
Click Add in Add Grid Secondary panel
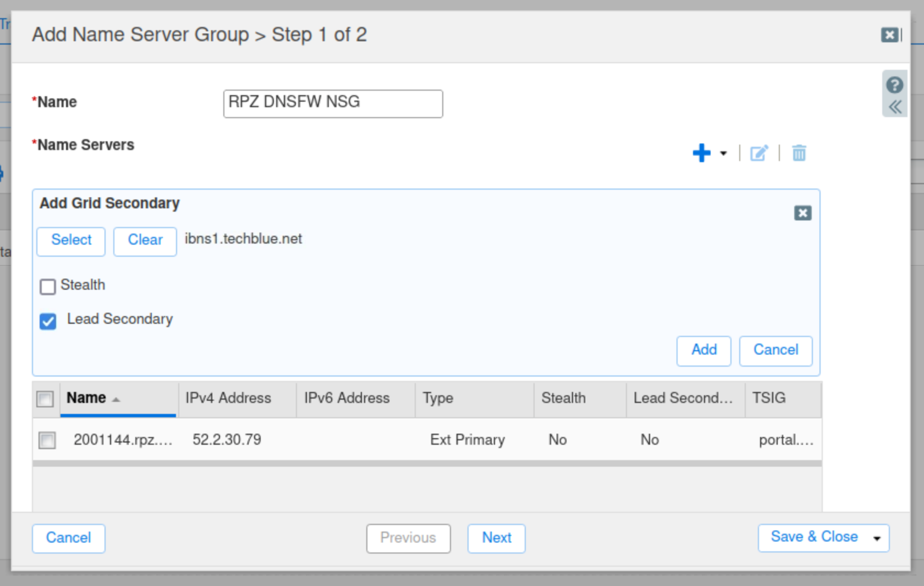coord(703,350)
